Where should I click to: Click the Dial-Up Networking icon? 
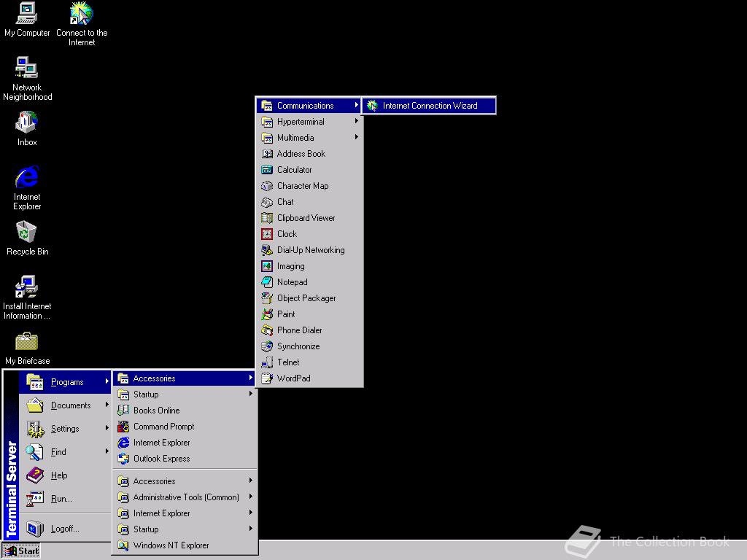(x=267, y=250)
